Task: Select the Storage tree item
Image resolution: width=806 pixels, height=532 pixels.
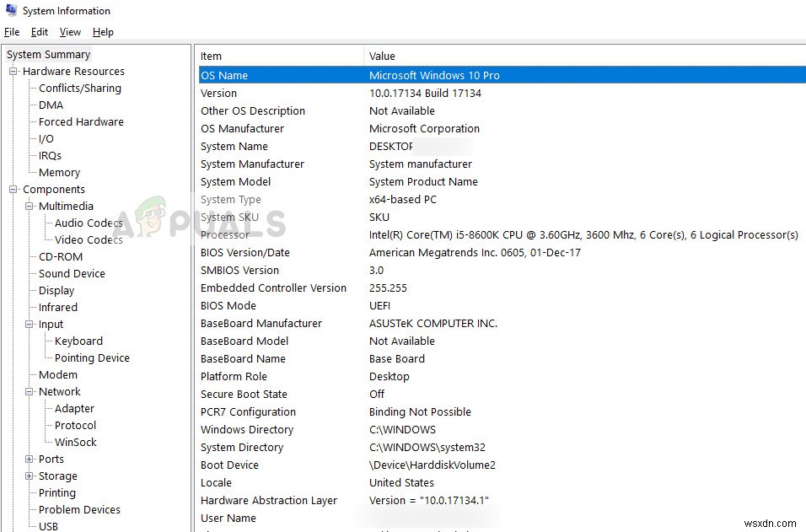Action: (x=57, y=476)
